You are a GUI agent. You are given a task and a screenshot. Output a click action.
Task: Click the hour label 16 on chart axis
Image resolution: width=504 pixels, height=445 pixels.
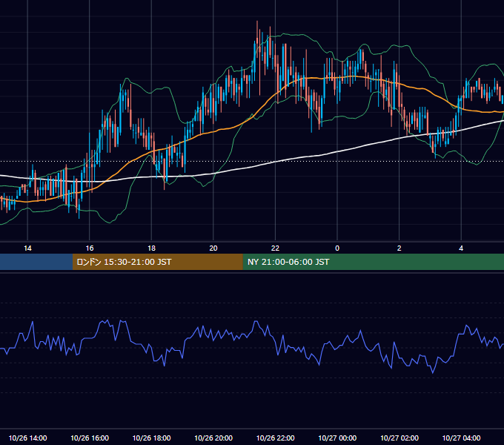(x=90, y=248)
